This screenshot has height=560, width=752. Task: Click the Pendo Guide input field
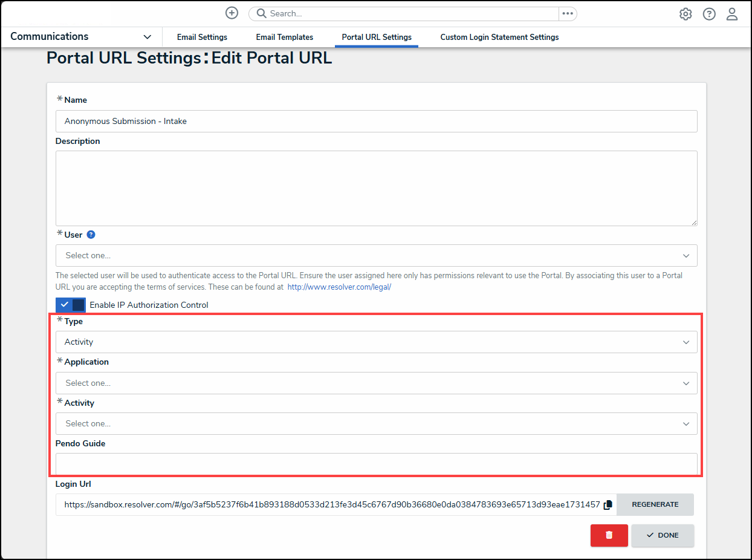click(376, 464)
